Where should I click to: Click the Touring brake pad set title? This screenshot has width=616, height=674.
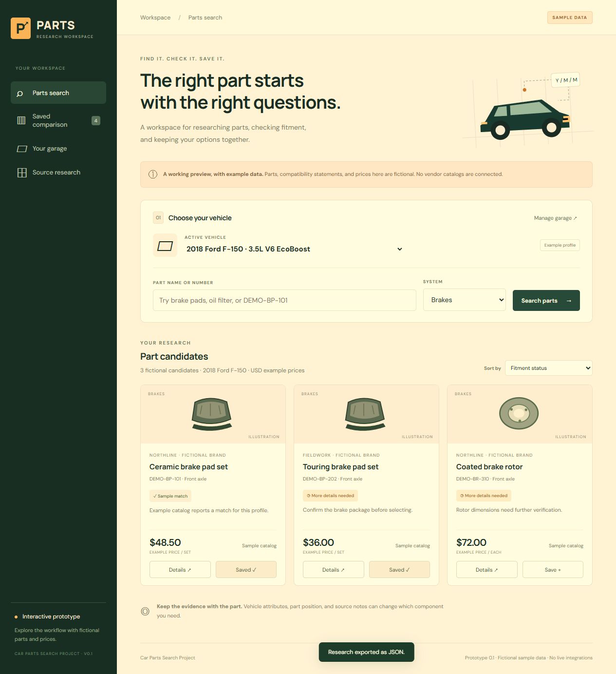point(341,467)
